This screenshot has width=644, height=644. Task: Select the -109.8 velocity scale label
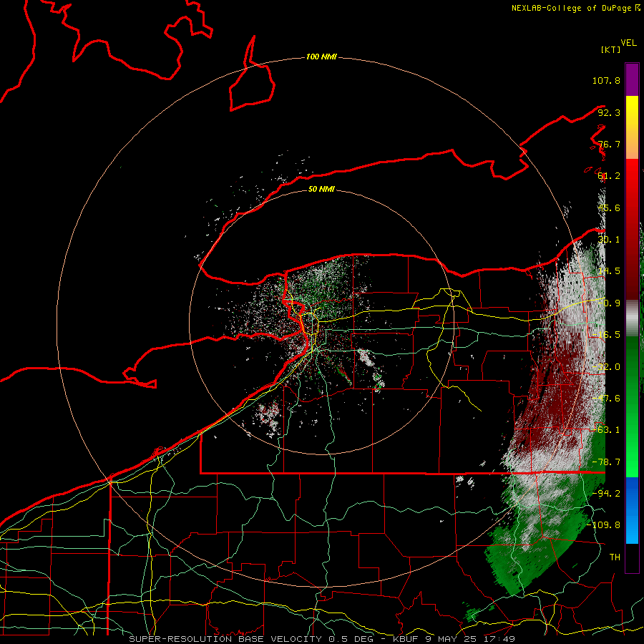point(604,525)
